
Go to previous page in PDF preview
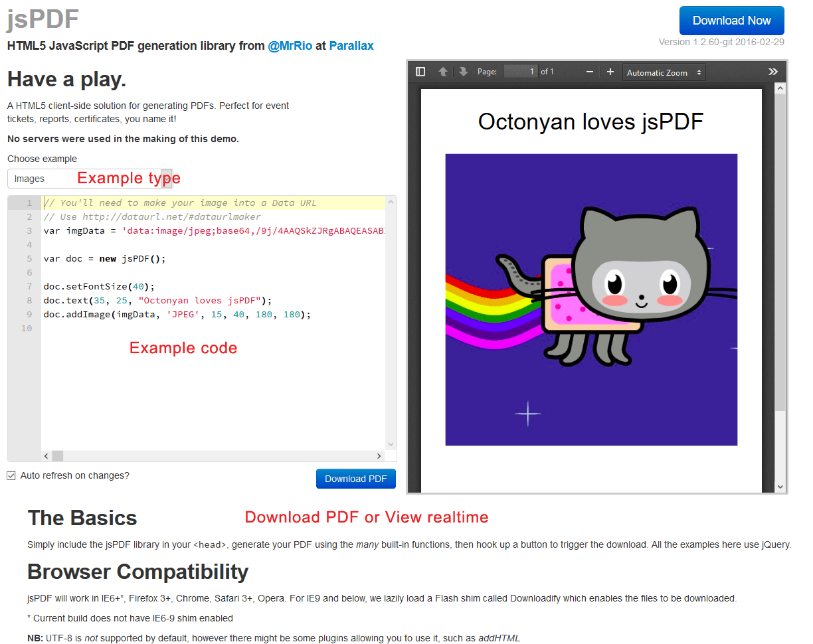[442, 71]
